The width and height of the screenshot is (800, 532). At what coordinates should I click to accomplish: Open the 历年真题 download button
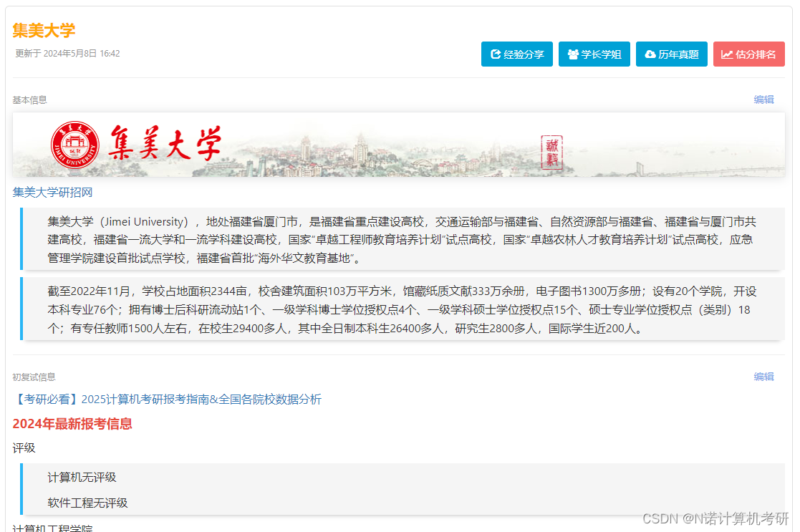pyautogui.click(x=671, y=54)
